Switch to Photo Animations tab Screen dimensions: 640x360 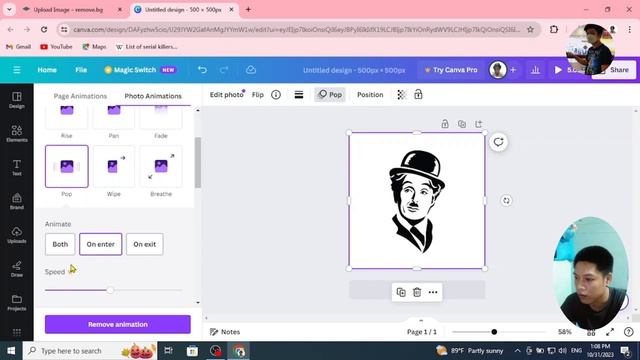(153, 96)
